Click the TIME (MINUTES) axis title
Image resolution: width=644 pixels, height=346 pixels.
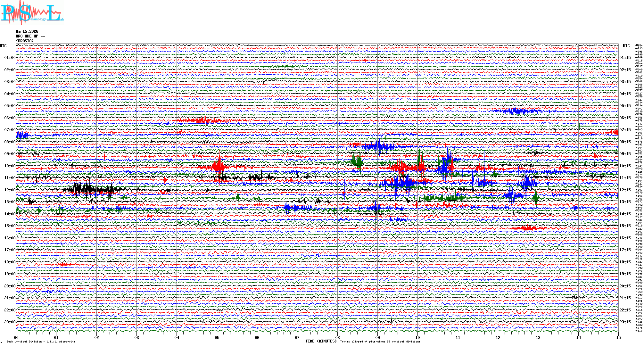[x=321, y=341]
